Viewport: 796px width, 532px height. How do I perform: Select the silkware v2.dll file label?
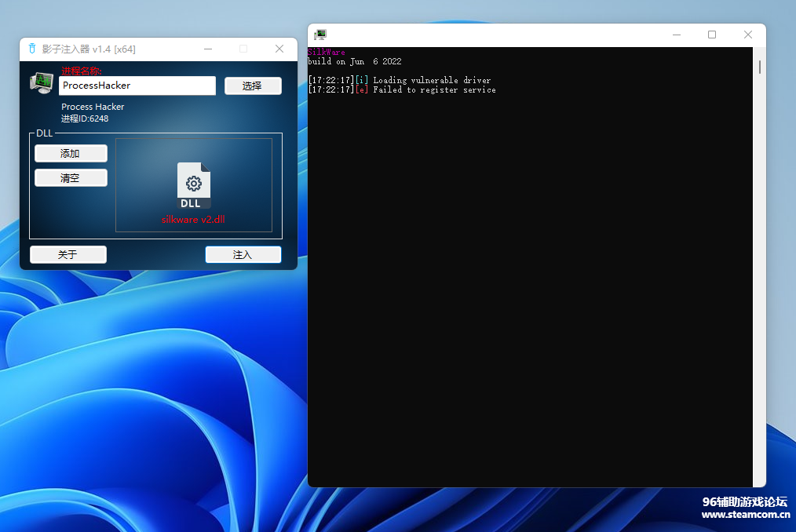(193, 220)
